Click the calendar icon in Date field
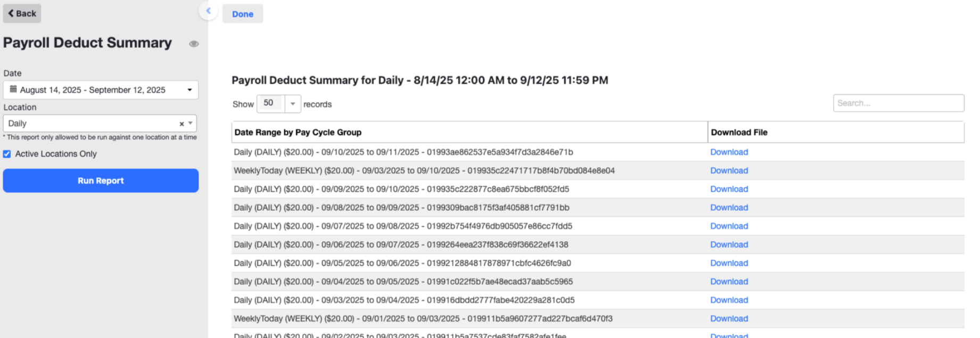Screen dimensions: 980x338 (x=13, y=89)
